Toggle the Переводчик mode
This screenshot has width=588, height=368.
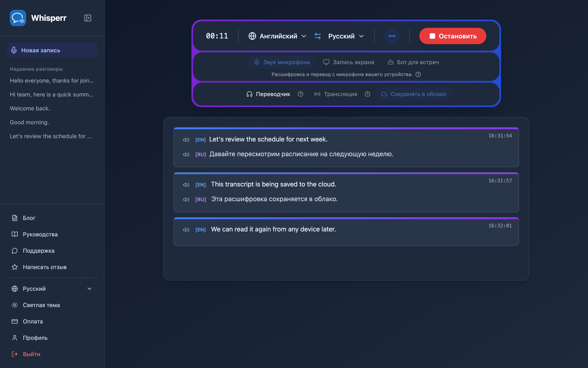click(268, 94)
